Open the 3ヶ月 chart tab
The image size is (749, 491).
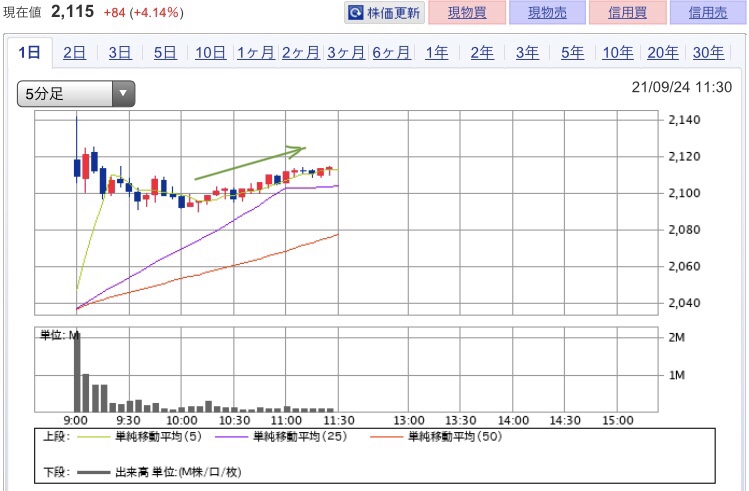pyautogui.click(x=346, y=53)
